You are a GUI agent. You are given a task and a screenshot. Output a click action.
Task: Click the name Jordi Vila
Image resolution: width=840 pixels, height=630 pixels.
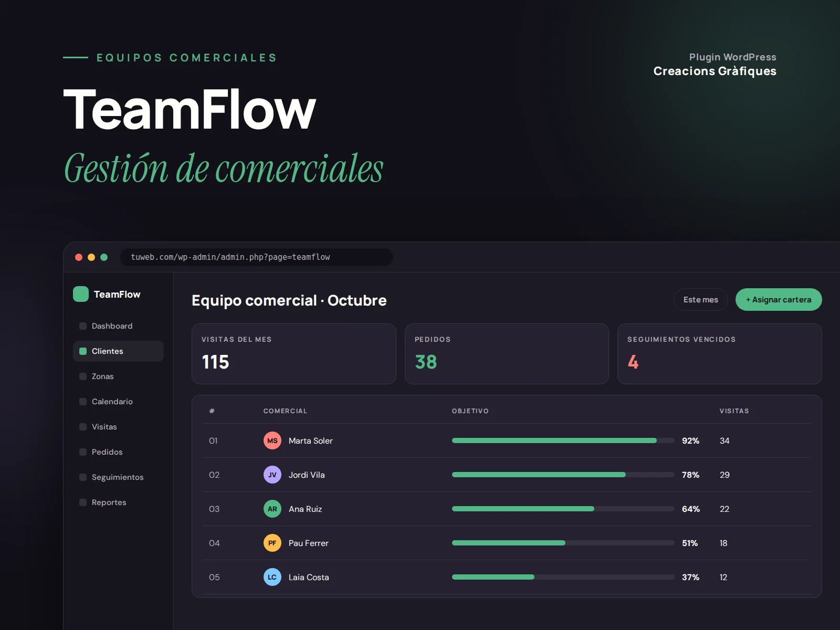[307, 475]
